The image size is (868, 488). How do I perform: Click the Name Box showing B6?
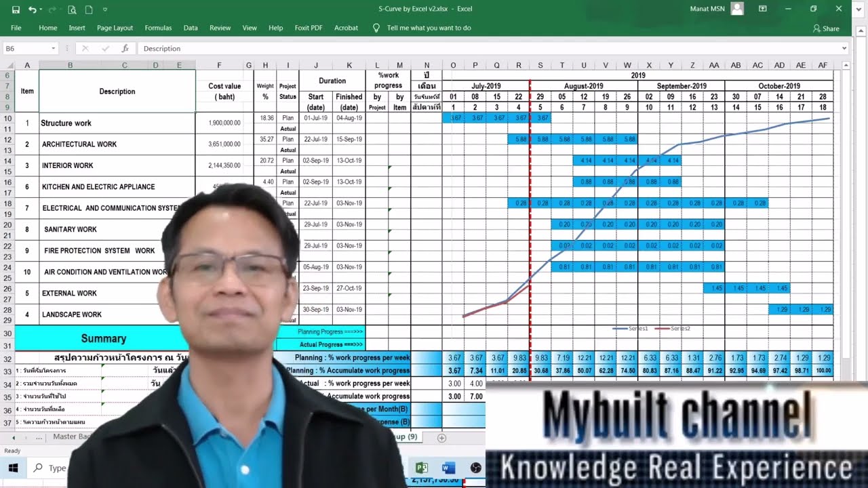pyautogui.click(x=26, y=48)
